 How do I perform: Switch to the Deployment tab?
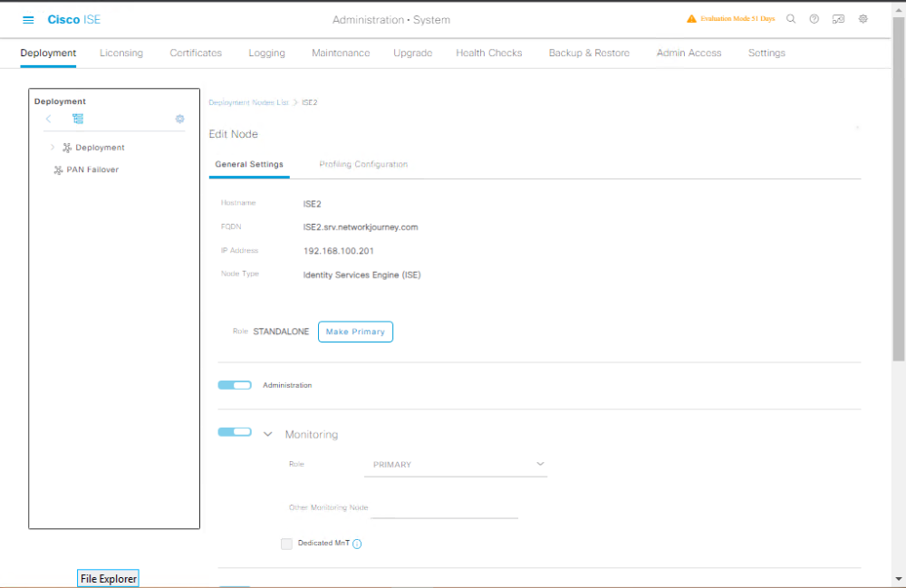click(48, 53)
